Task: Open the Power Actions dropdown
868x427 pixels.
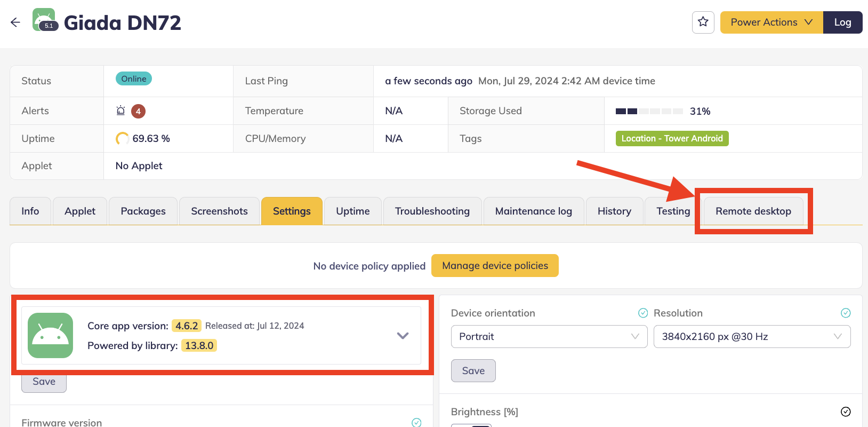Action: [x=771, y=22]
